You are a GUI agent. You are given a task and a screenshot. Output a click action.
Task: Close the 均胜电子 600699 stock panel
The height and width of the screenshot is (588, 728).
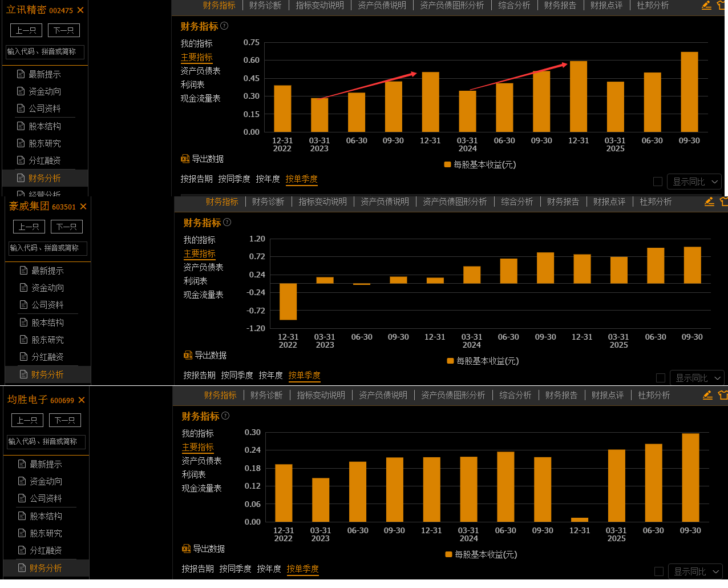(x=82, y=400)
